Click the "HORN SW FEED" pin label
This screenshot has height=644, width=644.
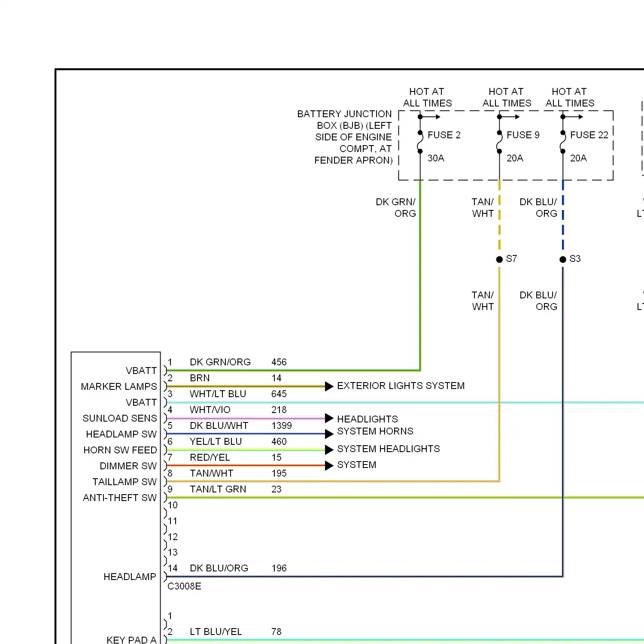click(x=120, y=450)
